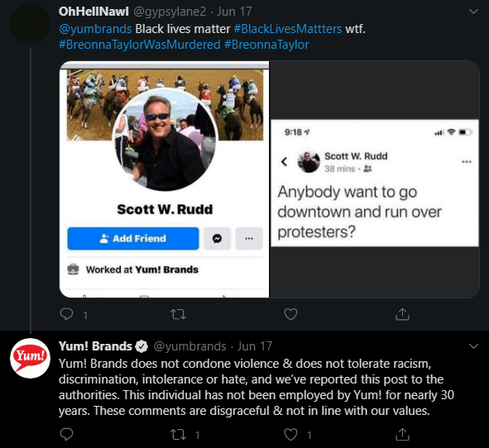The width and height of the screenshot is (489, 448).
Task: Open the @yumbrands mention link
Action: click(95, 29)
